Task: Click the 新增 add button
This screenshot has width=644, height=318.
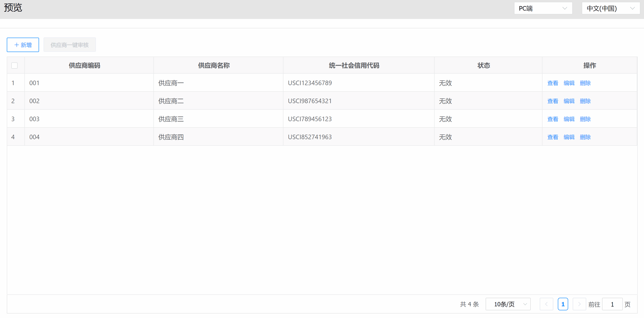Action: [23, 45]
